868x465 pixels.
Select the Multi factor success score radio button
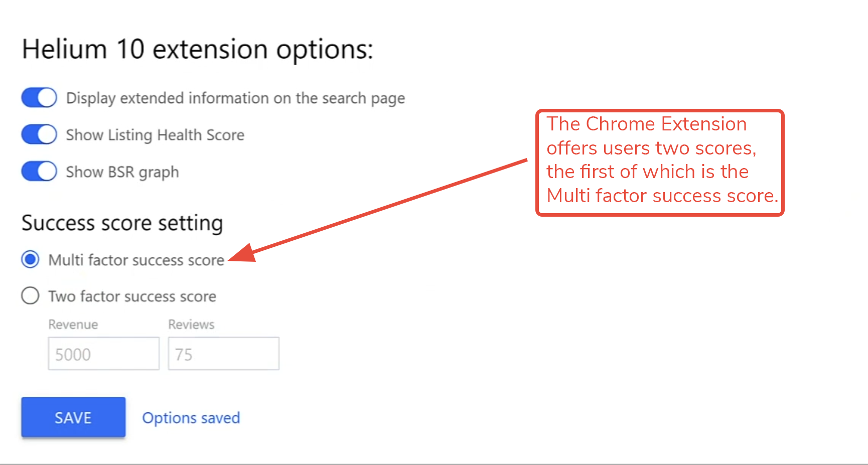tap(30, 259)
